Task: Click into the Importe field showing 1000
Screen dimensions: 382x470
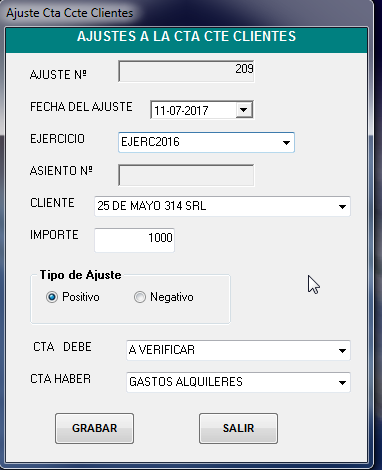Action: pos(134,240)
